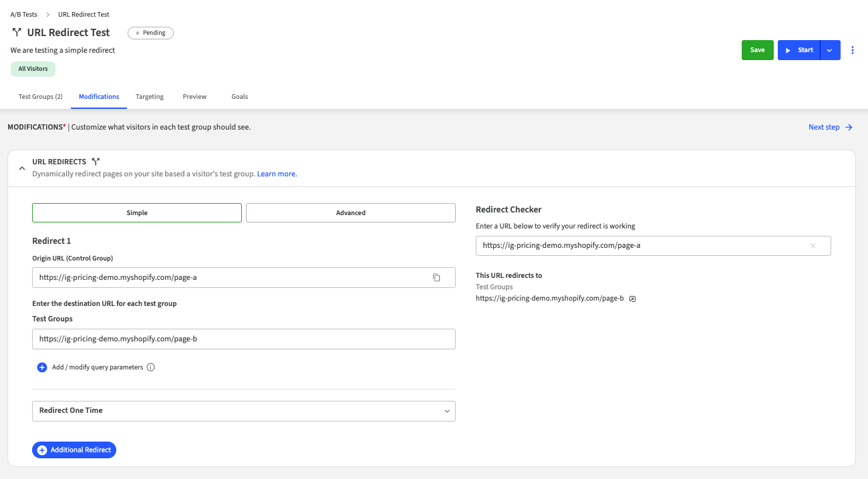The width and height of the screenshot is (868, 479).
Task: Switch to the Targeting tab
Action: pyautogui.click(x=150, y=96)
